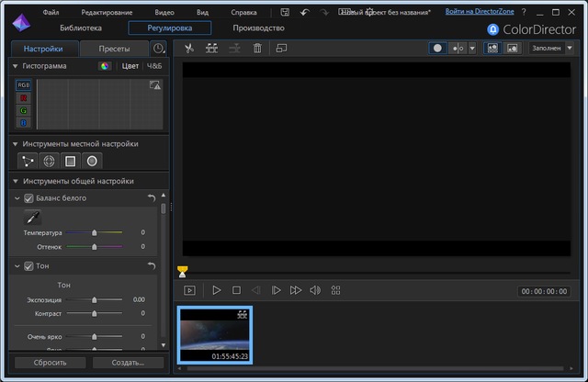Click the scissors split icon

click(x=189, y=48)
